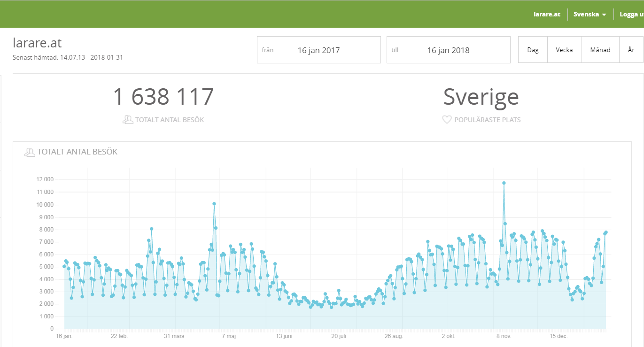The width and height of the screenshot is (644, 347).
Task: Click the 2 okt. x-axis label
Action: point(449,336)
